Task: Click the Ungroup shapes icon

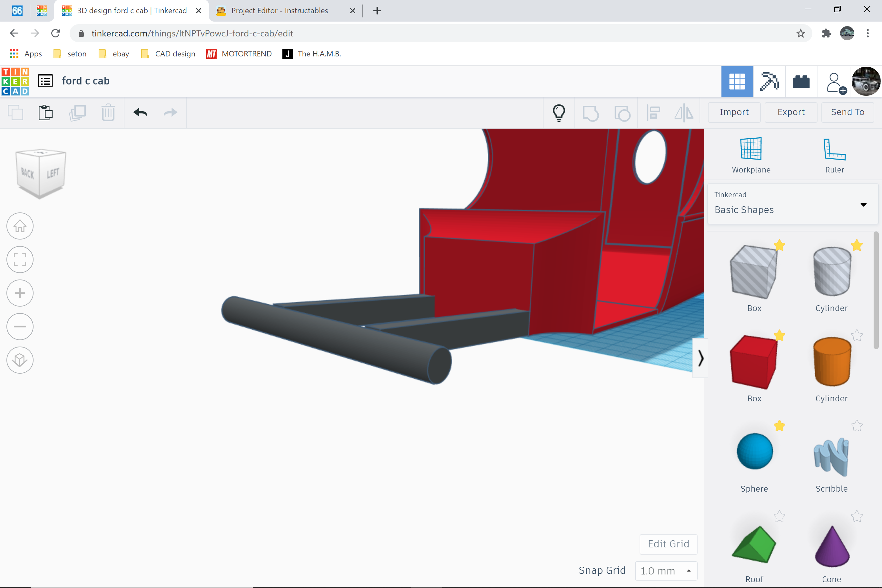Action: click(622, 113)
